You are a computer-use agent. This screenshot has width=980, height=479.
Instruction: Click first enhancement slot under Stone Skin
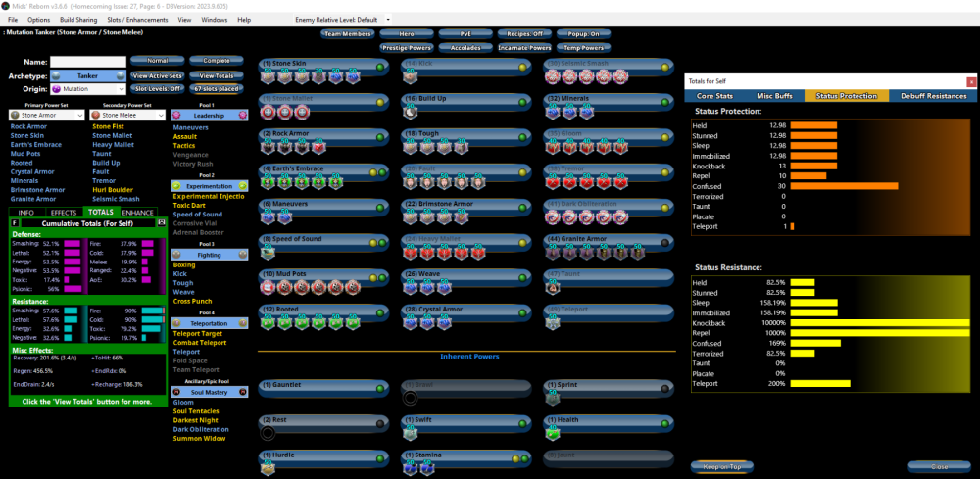click(267, 76)
